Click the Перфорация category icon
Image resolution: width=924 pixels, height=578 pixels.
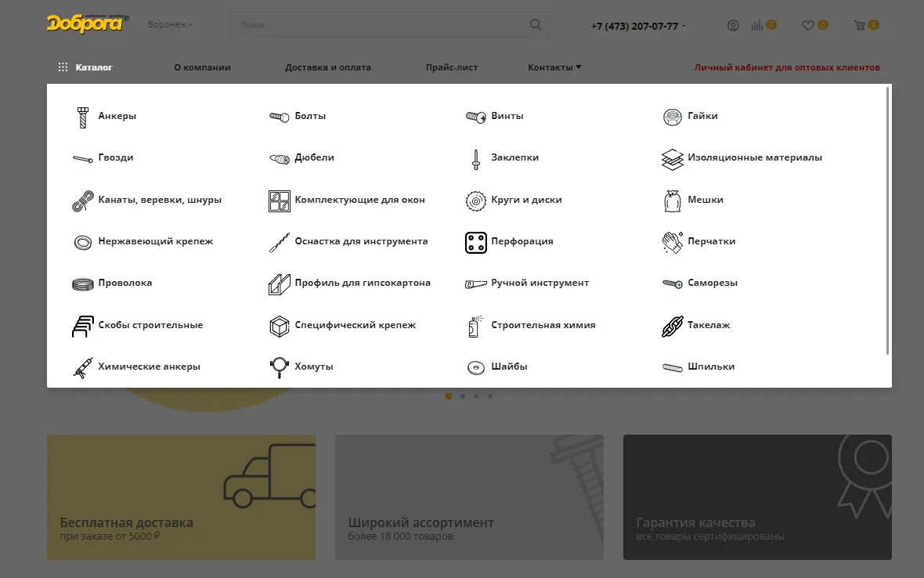[476, 242]
